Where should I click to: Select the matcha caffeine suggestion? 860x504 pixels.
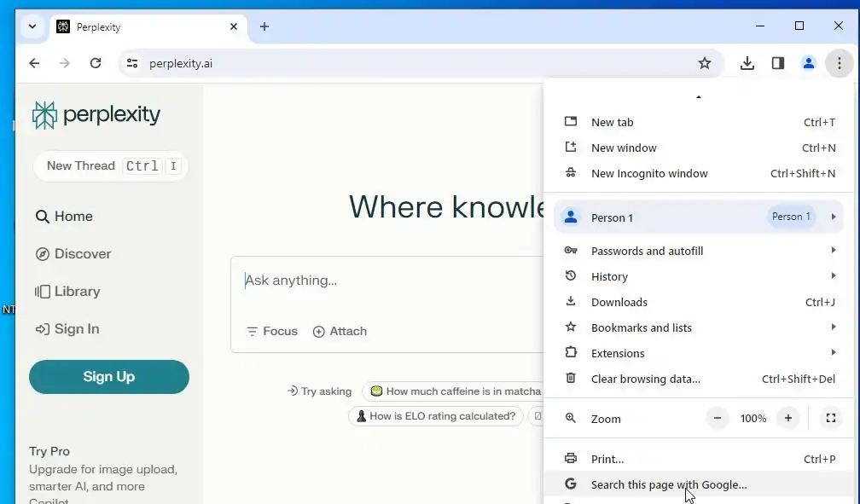click(x=453, y=391)
